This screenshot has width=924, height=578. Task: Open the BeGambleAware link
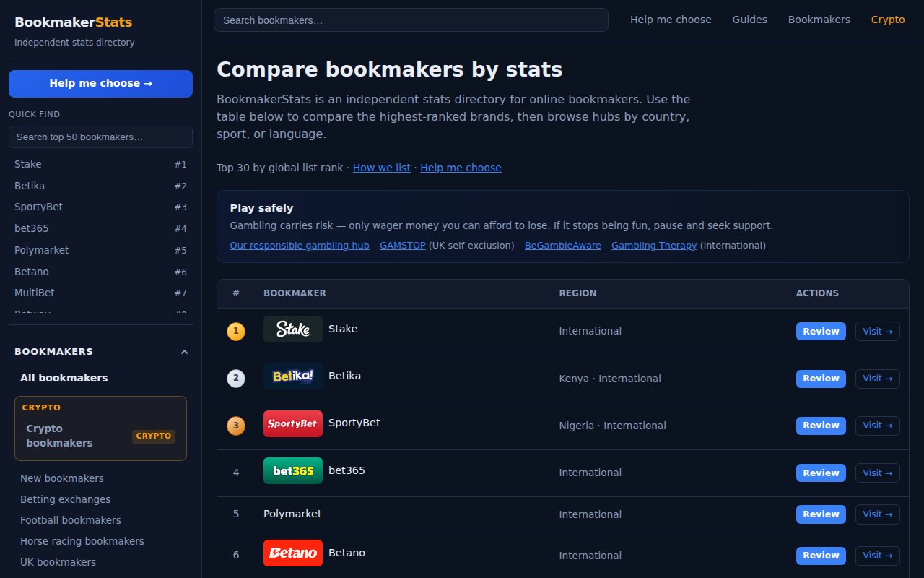tap(563, 246)
